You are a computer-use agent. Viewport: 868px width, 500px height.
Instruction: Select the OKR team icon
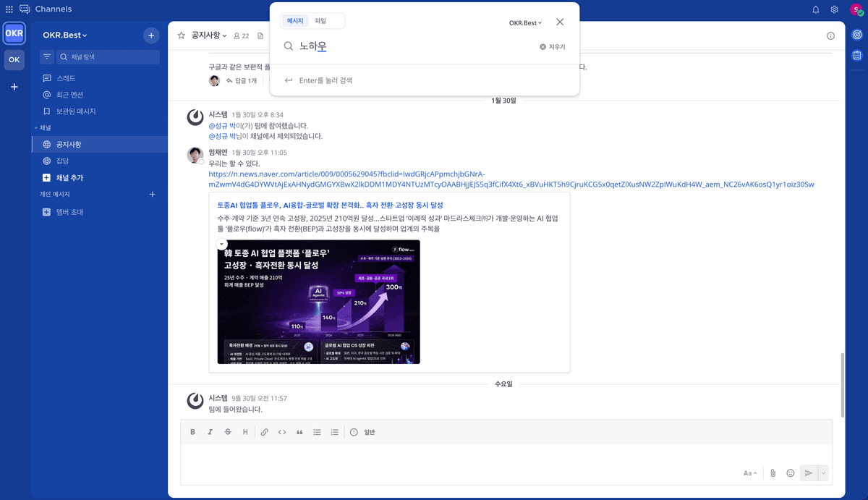(14, 34)
